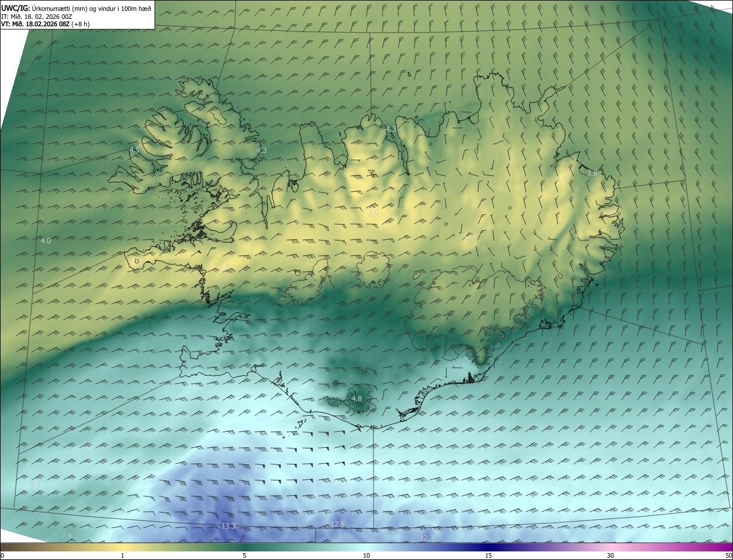The image size is (733, 560).
Task: Click the 12.3 value label on the map
Action: tap(427, 538)
